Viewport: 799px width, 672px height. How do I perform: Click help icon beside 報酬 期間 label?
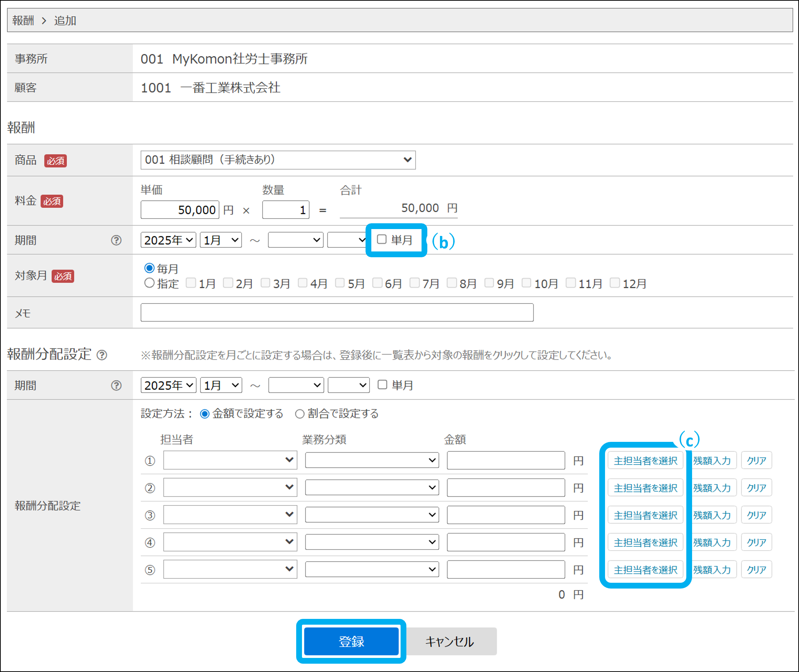(116, 240)
